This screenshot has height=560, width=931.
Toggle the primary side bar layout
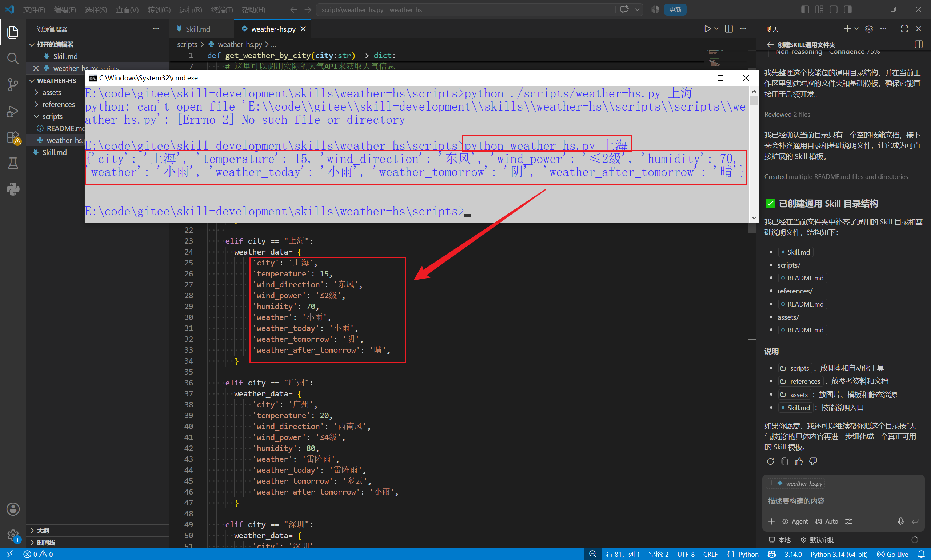(805, 10)
